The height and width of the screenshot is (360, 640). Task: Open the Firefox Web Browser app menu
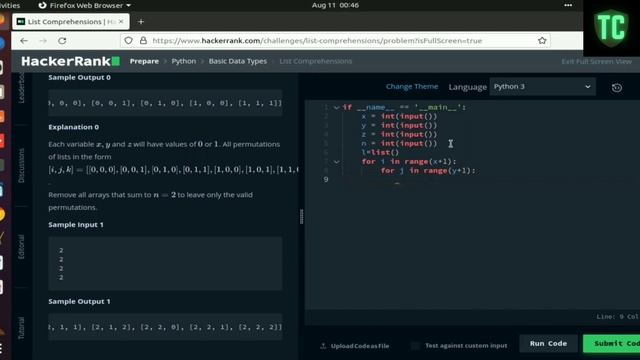coord(84,5)
